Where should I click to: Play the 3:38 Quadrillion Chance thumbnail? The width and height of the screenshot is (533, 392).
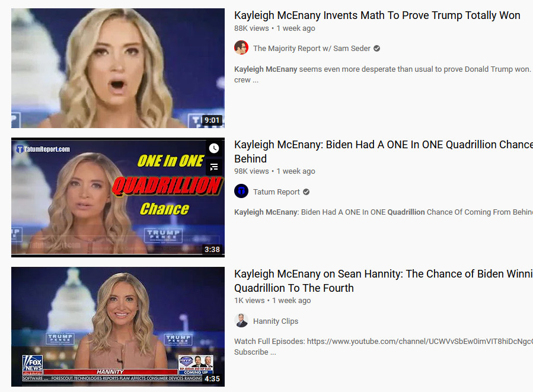pos(118,197)
